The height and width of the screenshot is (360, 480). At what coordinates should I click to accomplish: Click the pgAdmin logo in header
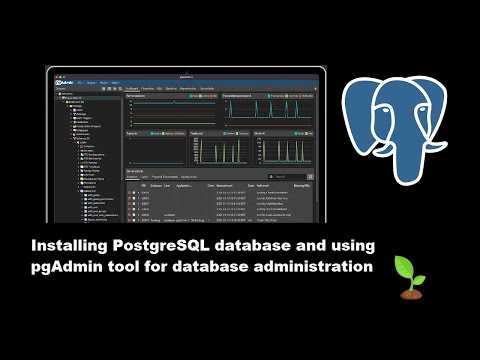click(64, 83)
